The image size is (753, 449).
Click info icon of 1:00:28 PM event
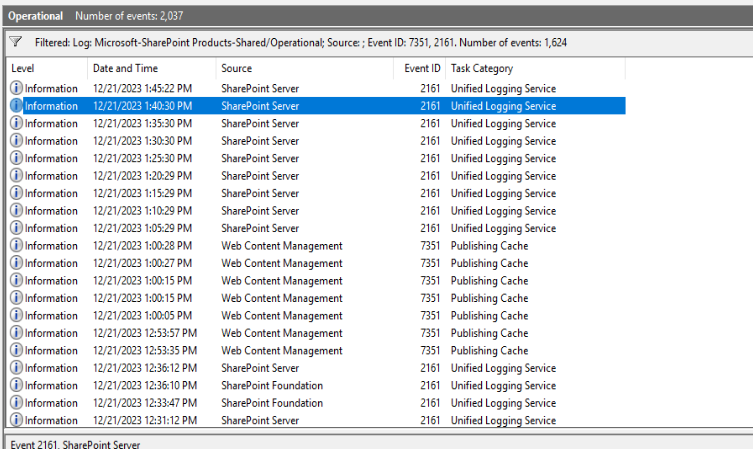tap(16, 245)
